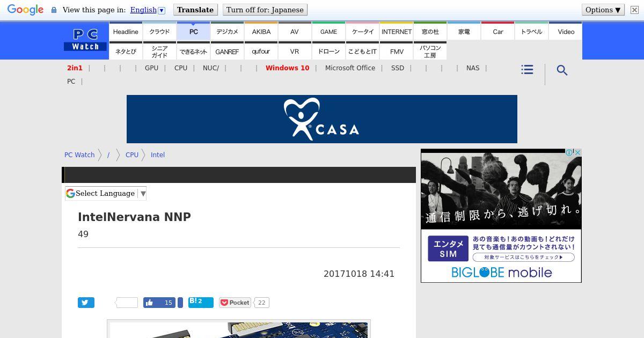This screenshot has width=644, height=338.
Task: Open the hamburger menu icon
Action: point(527,70)
